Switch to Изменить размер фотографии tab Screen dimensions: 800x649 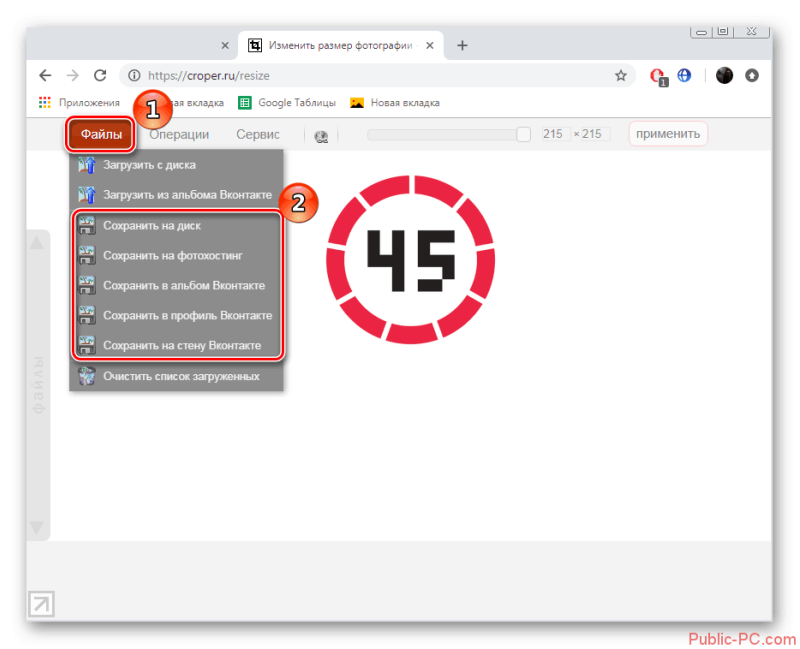[x=340, y=45]
